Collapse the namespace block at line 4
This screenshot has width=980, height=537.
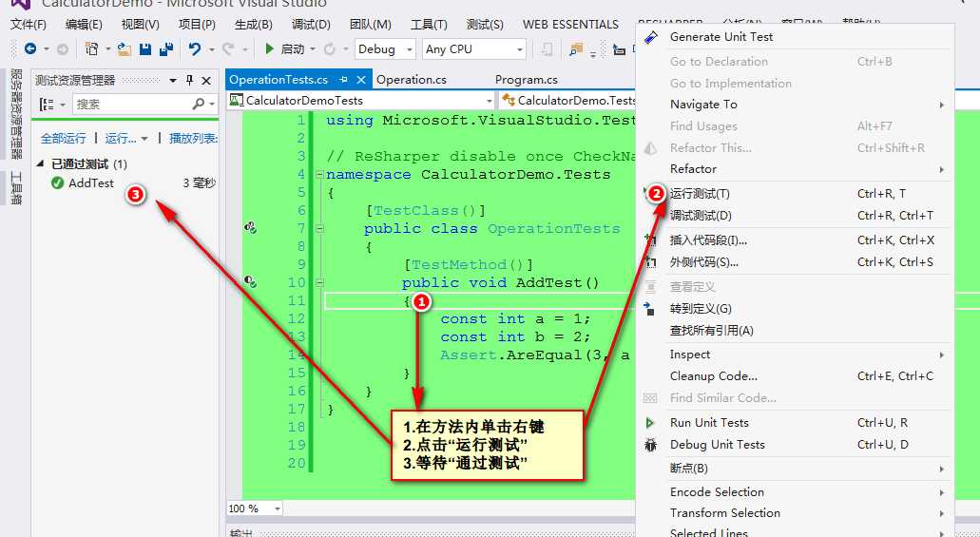click(x=320, y=175)
